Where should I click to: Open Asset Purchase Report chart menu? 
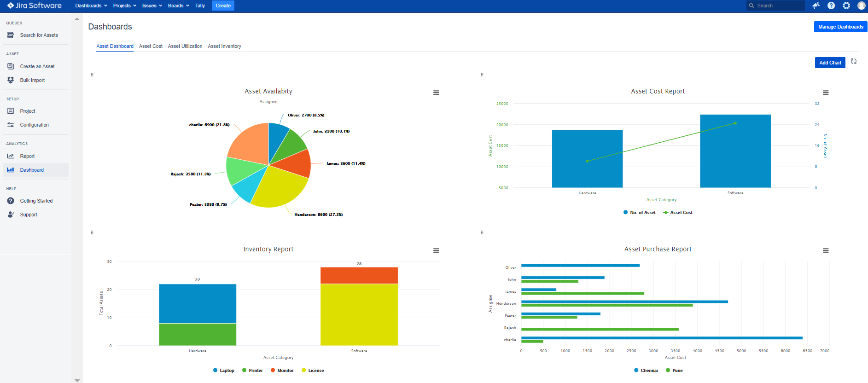coord(826,250)
